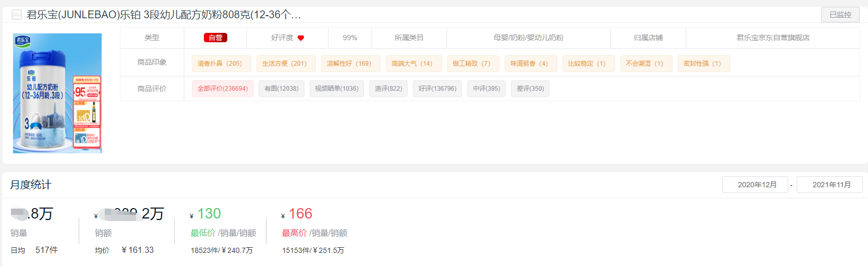Click the red heart rating icon
This screenshot has width=868, height=267.
pos(301,38)
